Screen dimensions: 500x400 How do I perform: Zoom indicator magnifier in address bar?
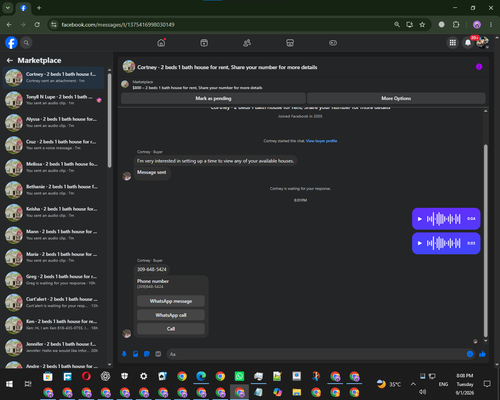coord(397,25)
